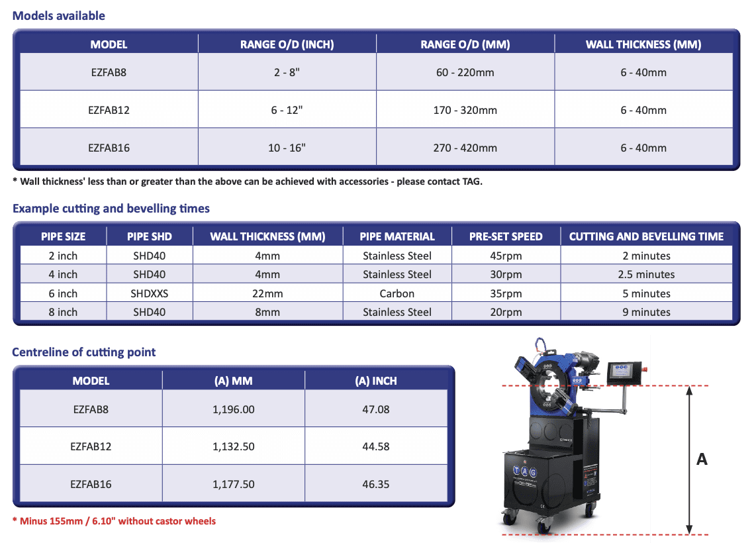This screenshot has width=756, height=543.
Task: Select the '2 inch' pipe size cell
Action: click(63, 256)
